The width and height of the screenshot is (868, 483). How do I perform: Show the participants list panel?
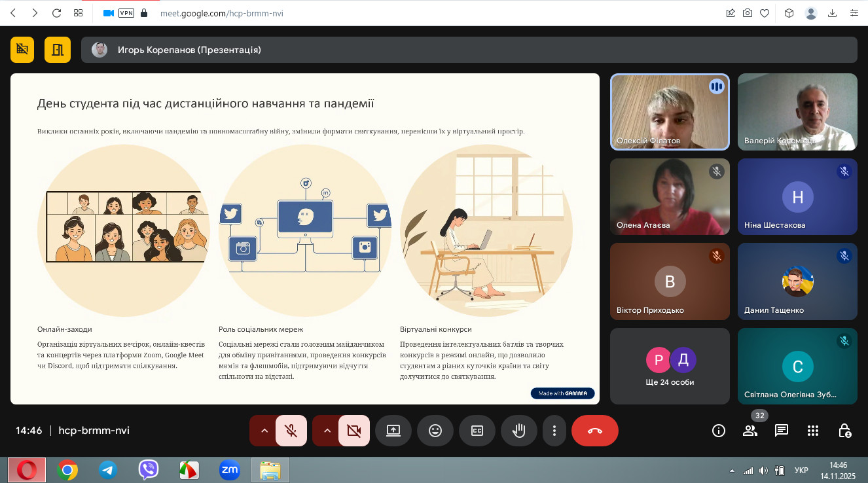tap(750, 431)
